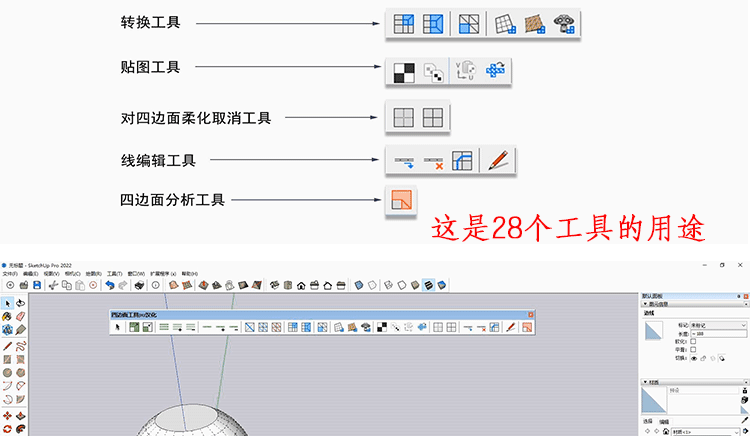
Task: Open Model Info from the toolbar
Action: pyautogui.click(x=155, y=285)
